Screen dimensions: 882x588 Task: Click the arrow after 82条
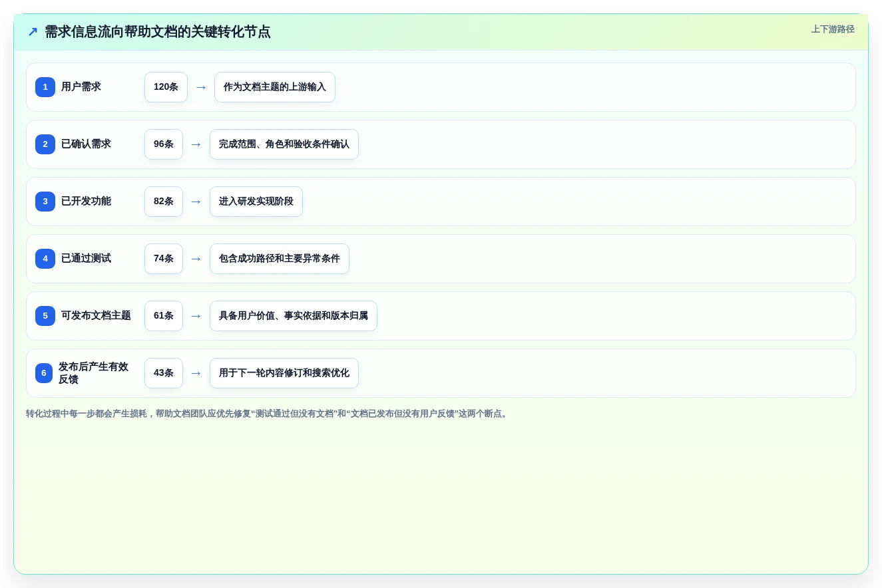click(x=196, y=202)
